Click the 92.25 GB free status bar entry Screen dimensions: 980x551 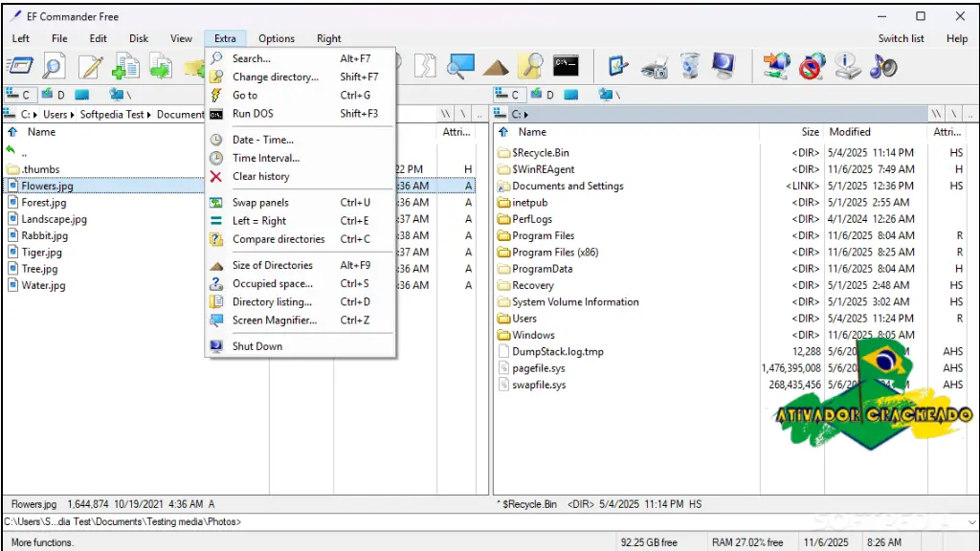[x=649, y=542]
